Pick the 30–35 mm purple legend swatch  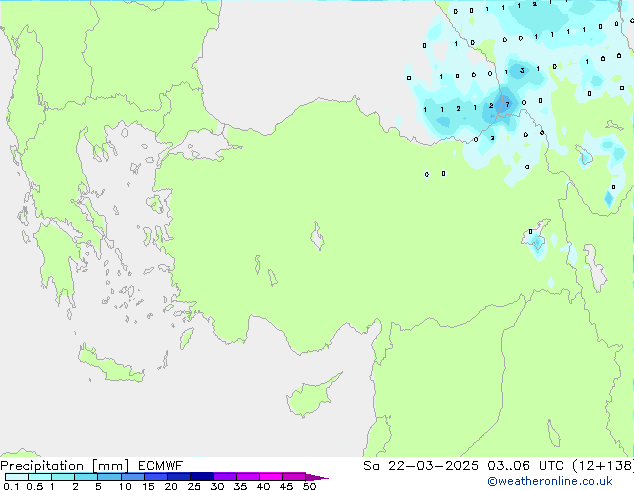[x=225, y=477]
